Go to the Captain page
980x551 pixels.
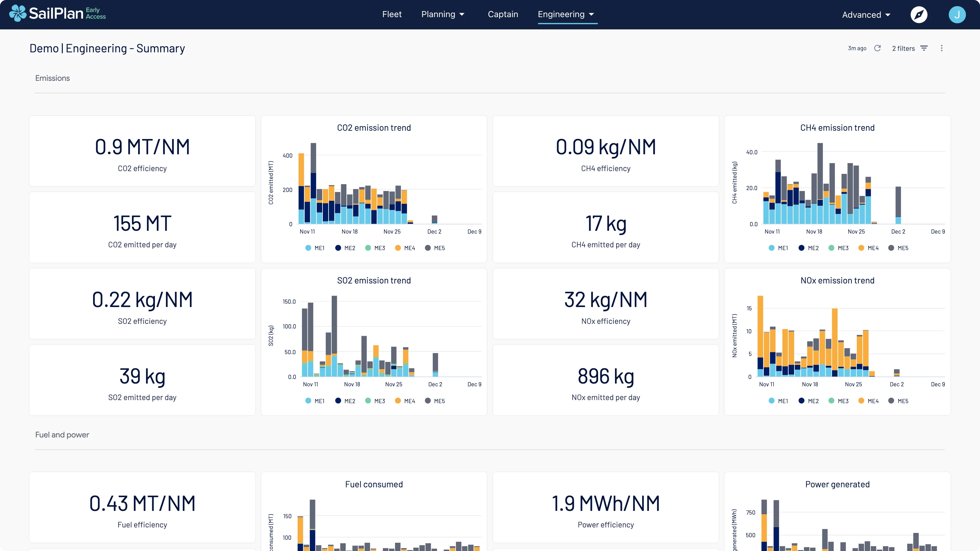pos(503,14)
